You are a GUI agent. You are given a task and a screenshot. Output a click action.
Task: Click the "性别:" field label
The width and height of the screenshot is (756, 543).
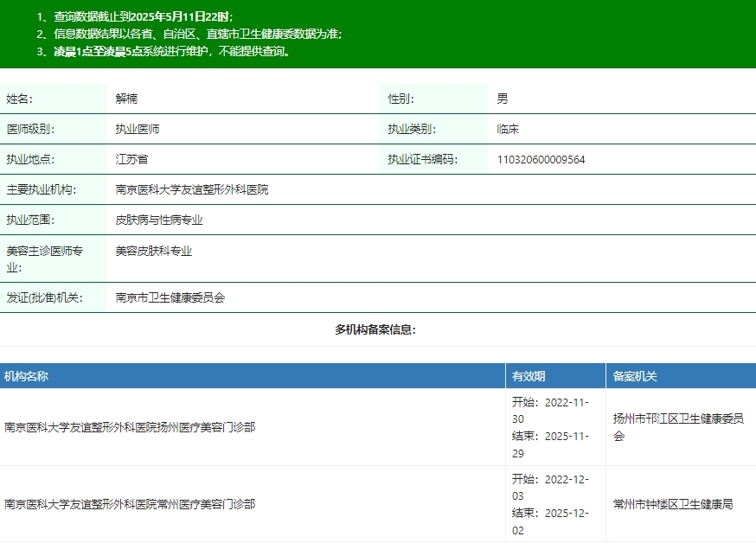coord(401,99)
